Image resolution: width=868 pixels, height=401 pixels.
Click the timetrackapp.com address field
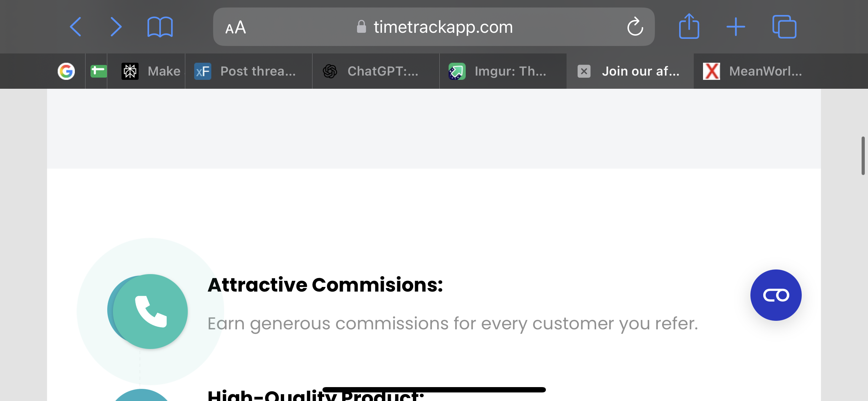pyautogui.click(x=434, y=27)
